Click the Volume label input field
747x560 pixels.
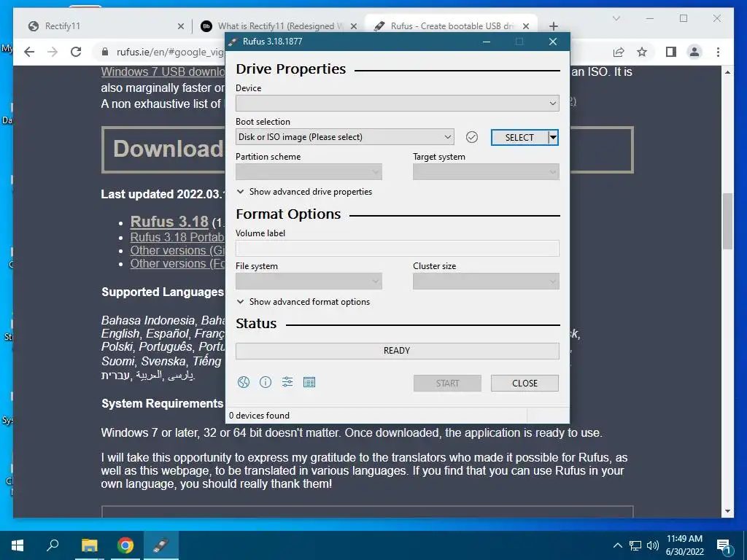(x=398, y=248)
